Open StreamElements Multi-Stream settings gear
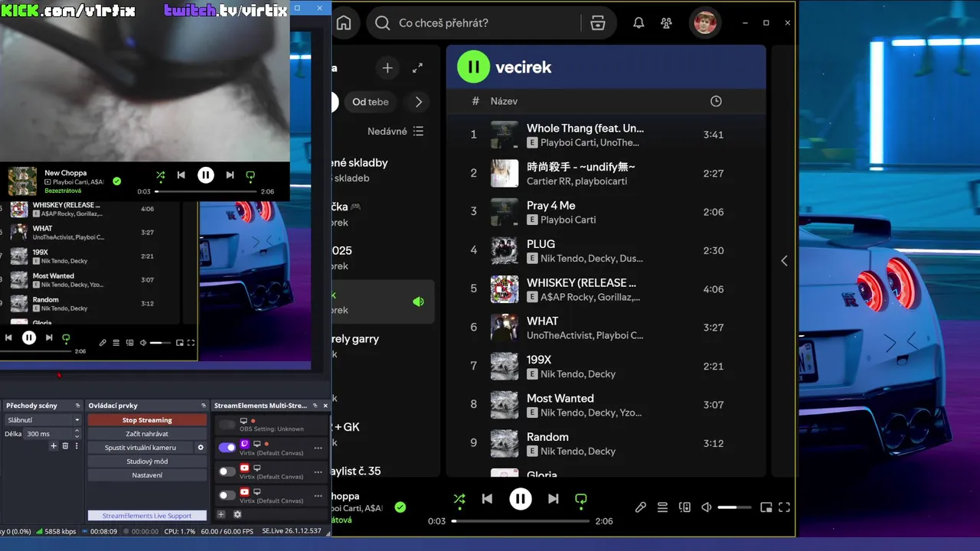Image resolution: width=980 pixels, height=551 pixels. pyautogui.click(x=237, y=514)
